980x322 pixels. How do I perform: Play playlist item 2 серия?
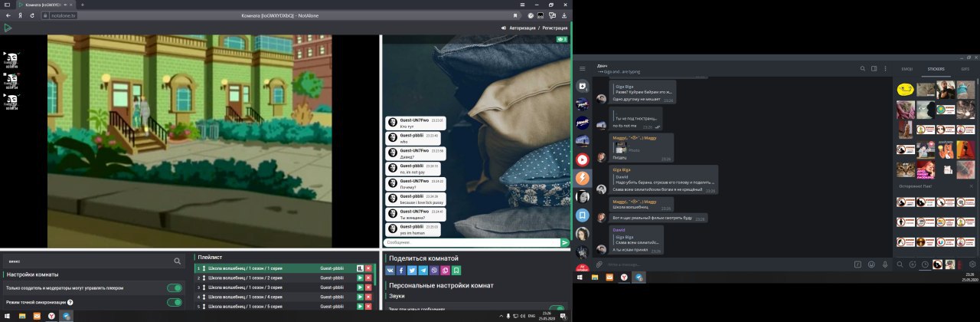(360, 278)
